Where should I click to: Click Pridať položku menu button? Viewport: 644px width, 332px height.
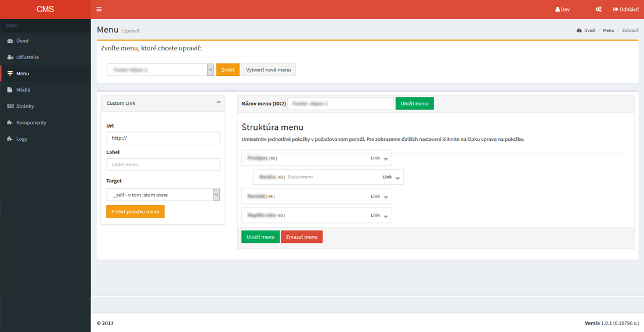click(x=136, y=211)
